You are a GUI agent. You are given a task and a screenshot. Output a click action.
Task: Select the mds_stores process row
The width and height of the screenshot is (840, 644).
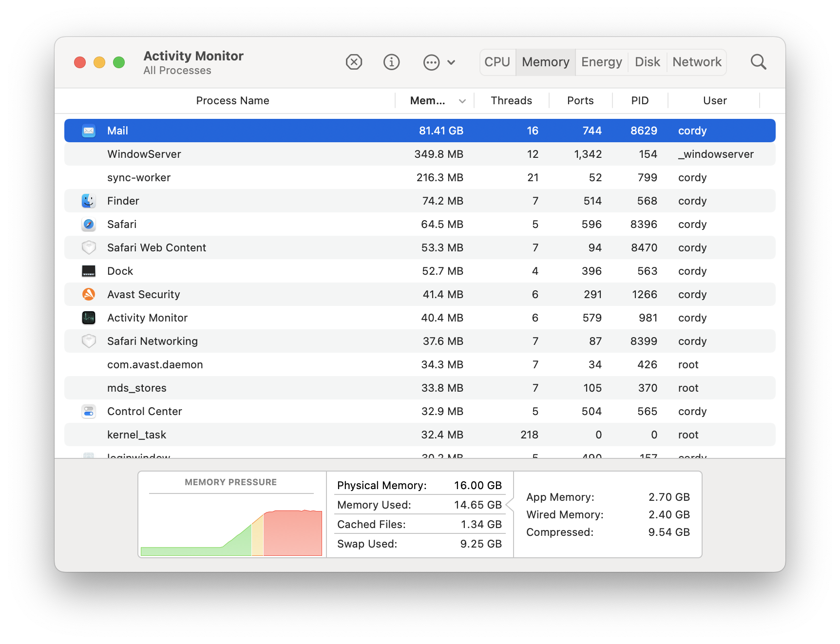[420, 388]
